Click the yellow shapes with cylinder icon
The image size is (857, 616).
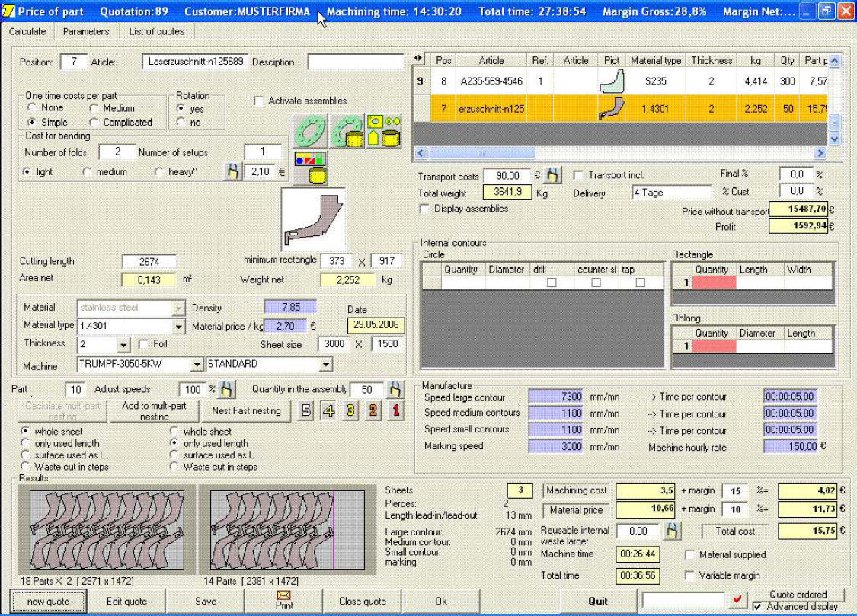pyautogui.click(x=384, y=131)
